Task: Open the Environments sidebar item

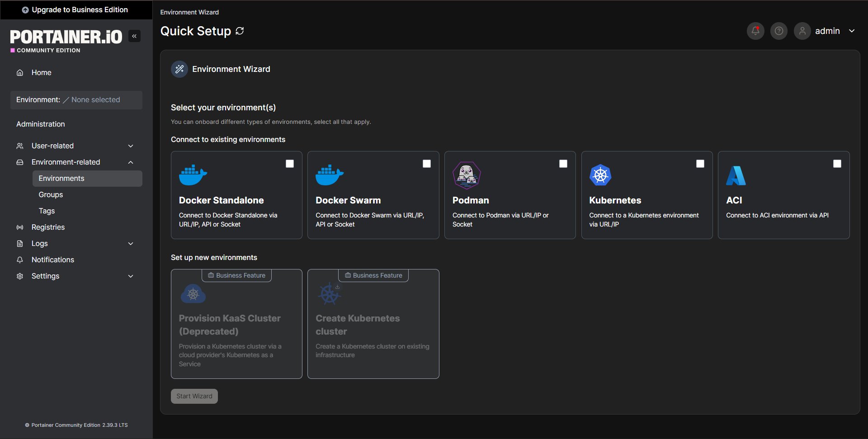Action: coord(87,179)
